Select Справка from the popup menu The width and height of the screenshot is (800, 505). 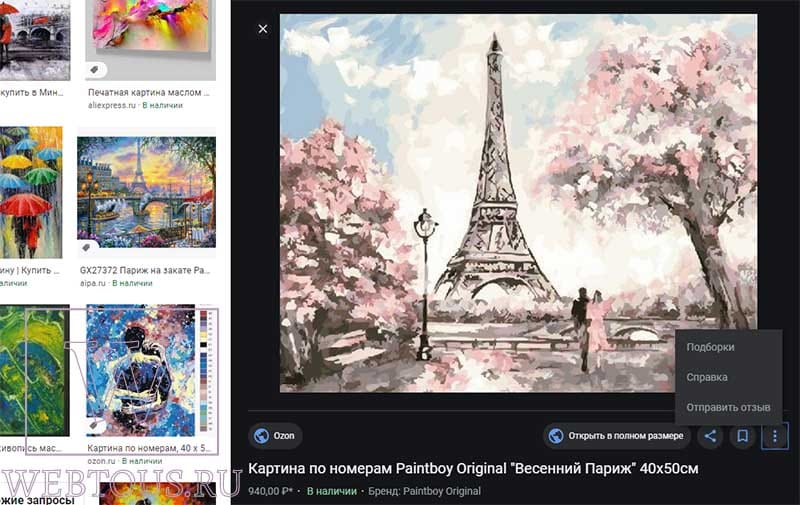[x=707, y=377]
